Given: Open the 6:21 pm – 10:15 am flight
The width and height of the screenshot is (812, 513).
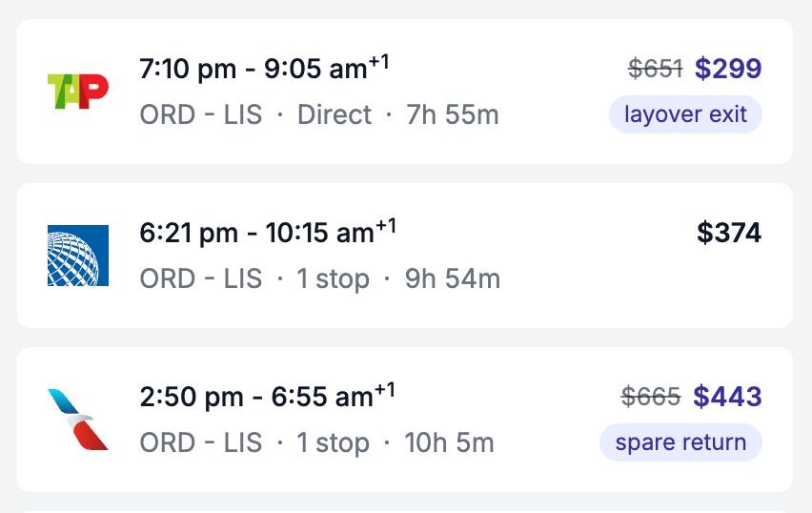Looking at the screenshot, I should [268, 233].
